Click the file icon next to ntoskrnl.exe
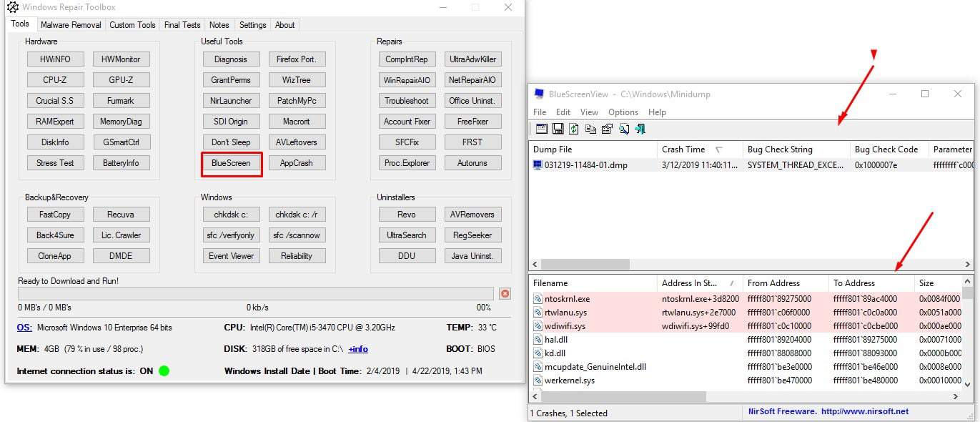The height and width of the screenshot is (422, 980). coord(538,299)
